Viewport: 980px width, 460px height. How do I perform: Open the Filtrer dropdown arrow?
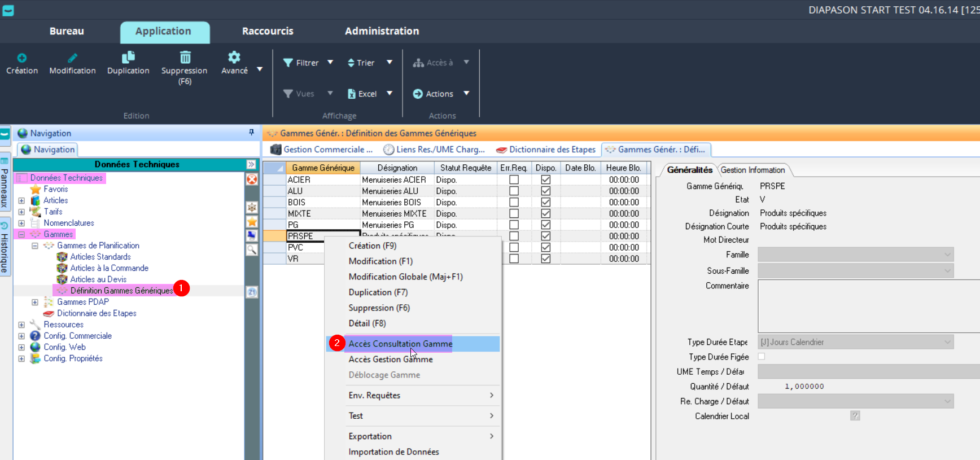point(330,62)
